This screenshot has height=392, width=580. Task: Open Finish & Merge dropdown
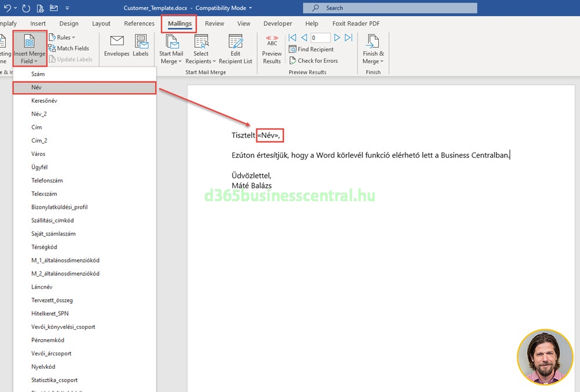(x=373, y=49)
